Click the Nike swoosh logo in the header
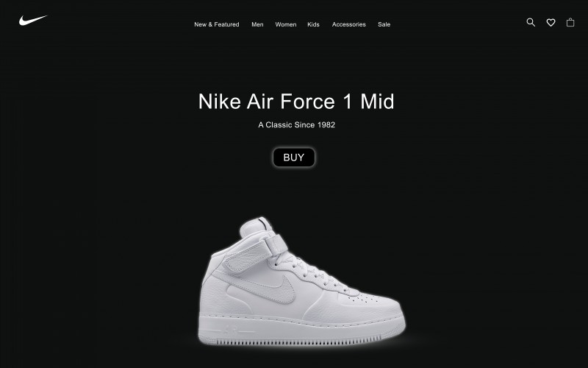 click(x=33, y=20)
